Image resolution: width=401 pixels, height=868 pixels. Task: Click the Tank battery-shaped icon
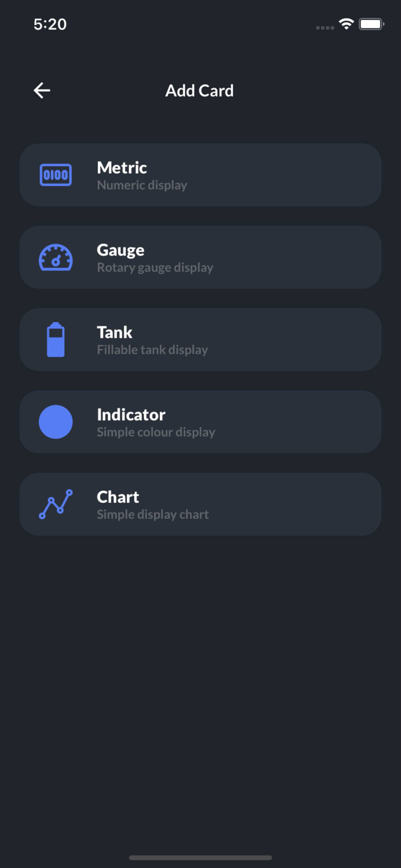[56, 340]
